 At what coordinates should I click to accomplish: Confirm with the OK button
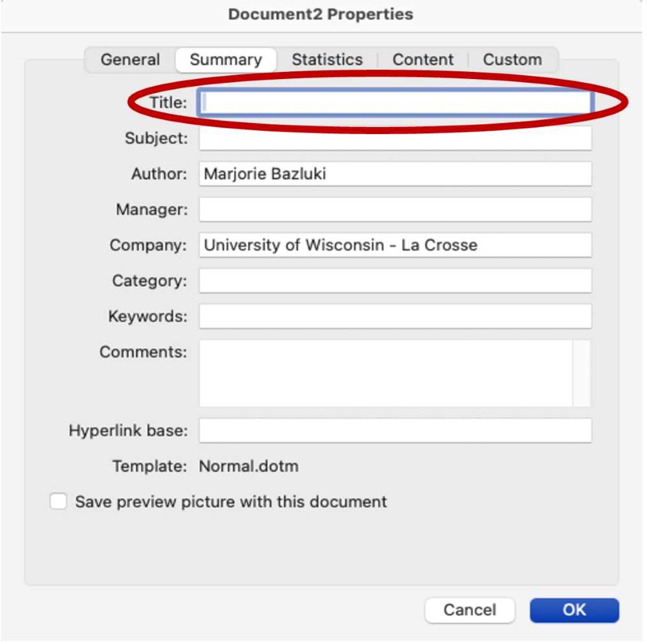[574, 610]
